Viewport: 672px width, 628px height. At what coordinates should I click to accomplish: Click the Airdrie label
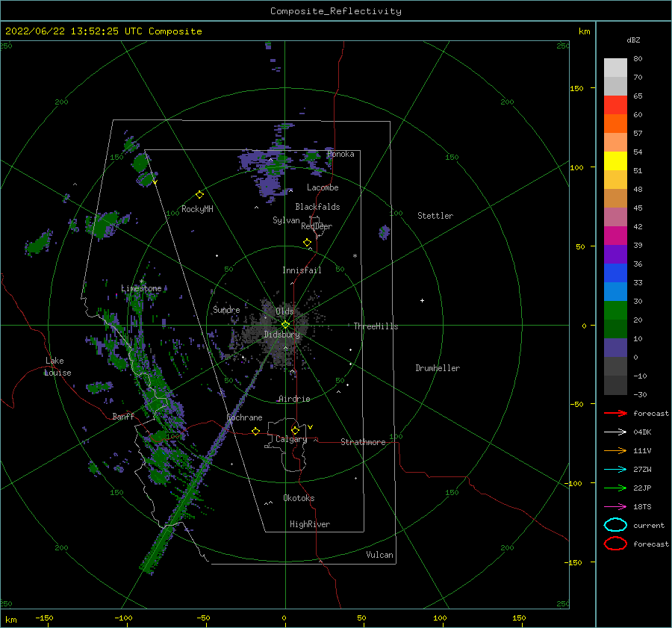click(x=294, y=399)
